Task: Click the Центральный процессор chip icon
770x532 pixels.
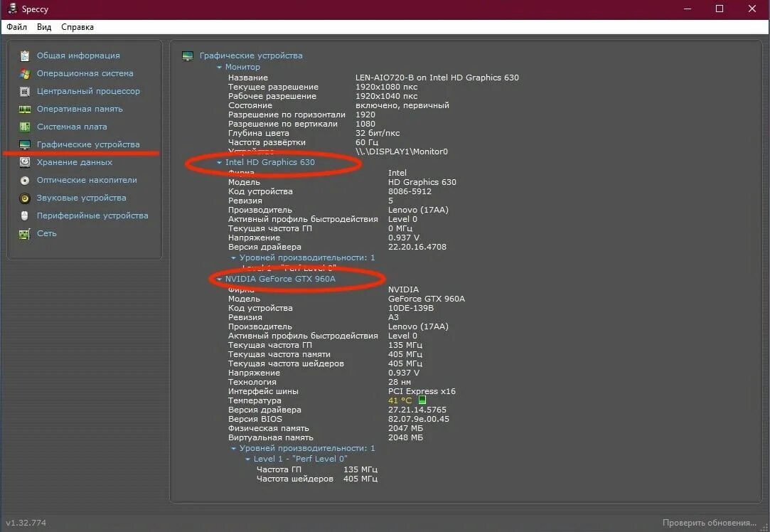Action: click(x=25, y=91)
